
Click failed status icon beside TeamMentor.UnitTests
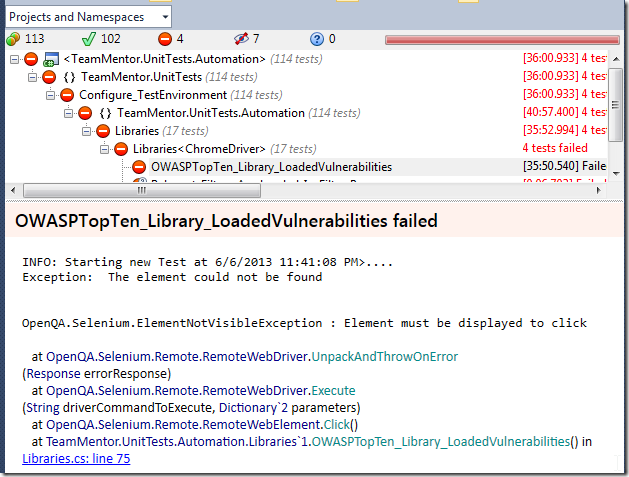click(x=49, y=77)
